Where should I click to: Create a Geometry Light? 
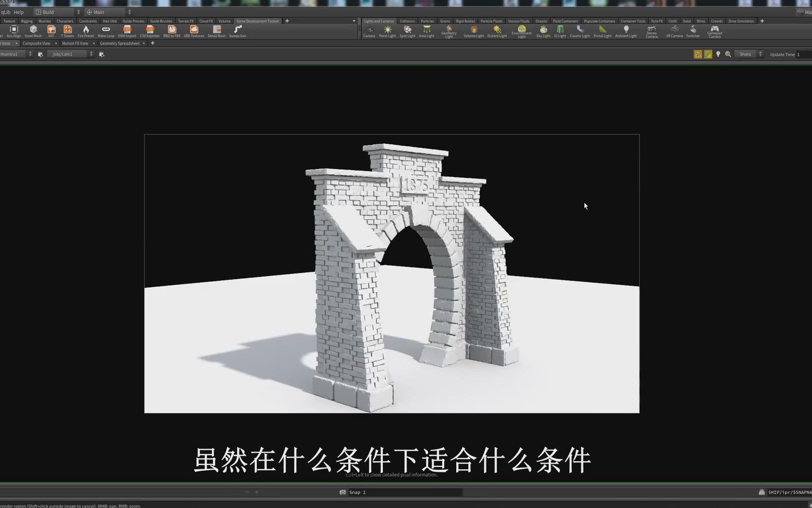click(x=449, y=32)
